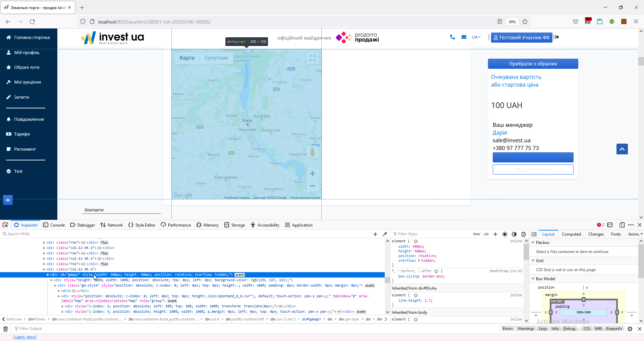Collapse the selected div#gmap1 node
The width and height of the screenshot is (644, 349).
48,275
